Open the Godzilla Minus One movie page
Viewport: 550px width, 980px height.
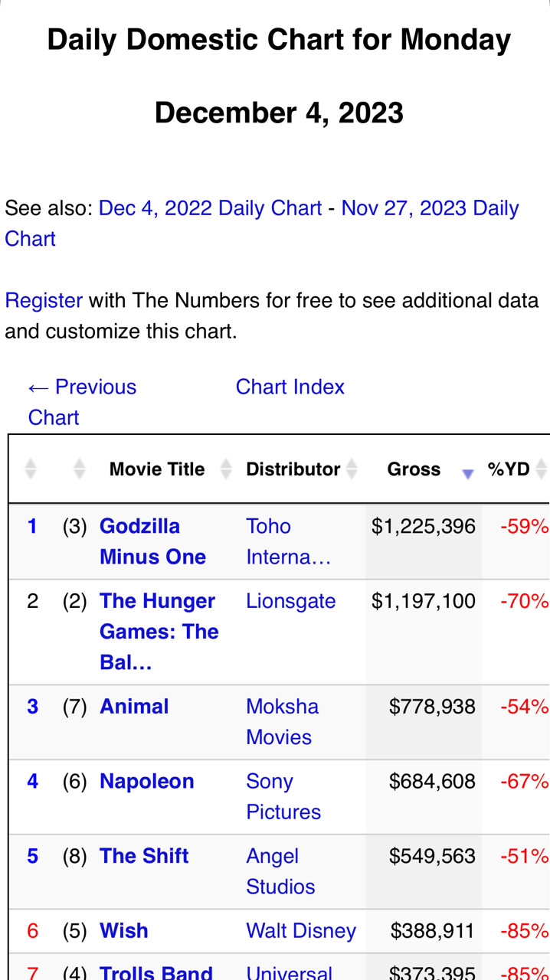(x=152, y=541)
